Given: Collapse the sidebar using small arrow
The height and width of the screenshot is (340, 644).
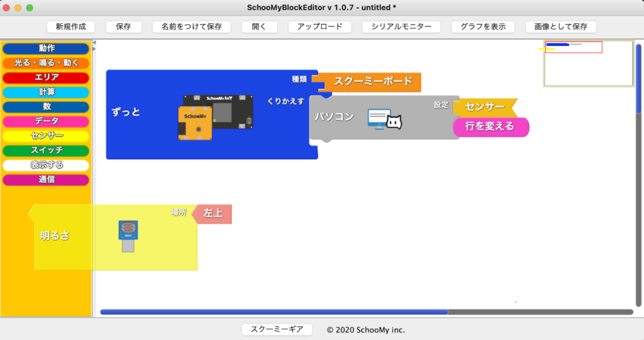Looking at the screenshot, I should point(94,42).
